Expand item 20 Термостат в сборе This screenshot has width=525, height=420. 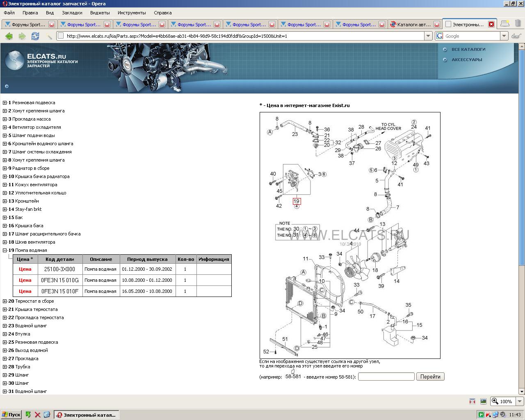[5, 301]
